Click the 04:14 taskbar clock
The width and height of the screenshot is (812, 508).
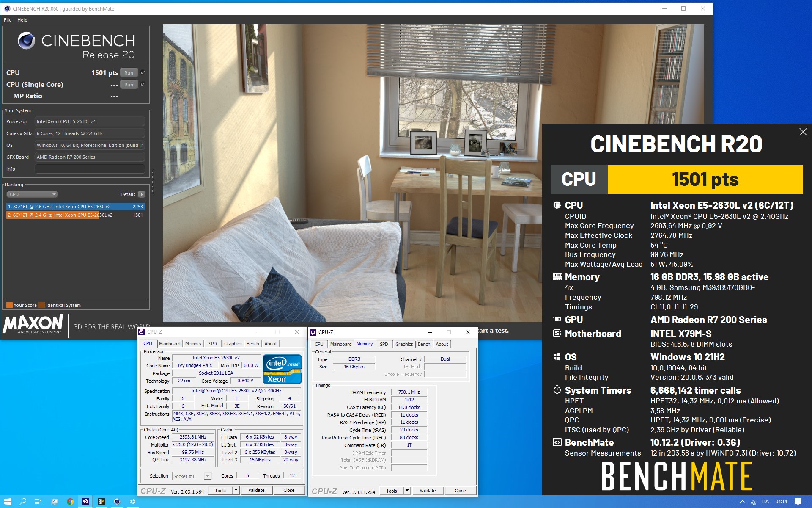[x=781, y=502]
